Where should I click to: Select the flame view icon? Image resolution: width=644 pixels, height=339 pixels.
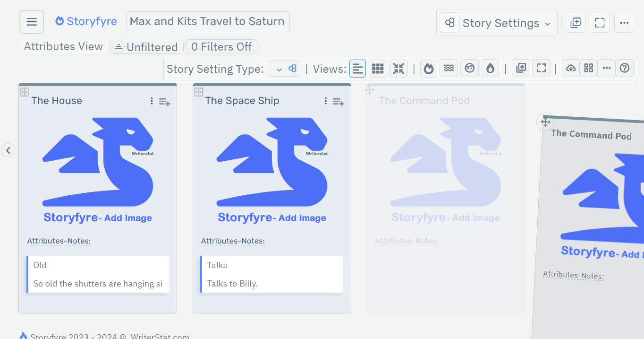coord(428,68)
